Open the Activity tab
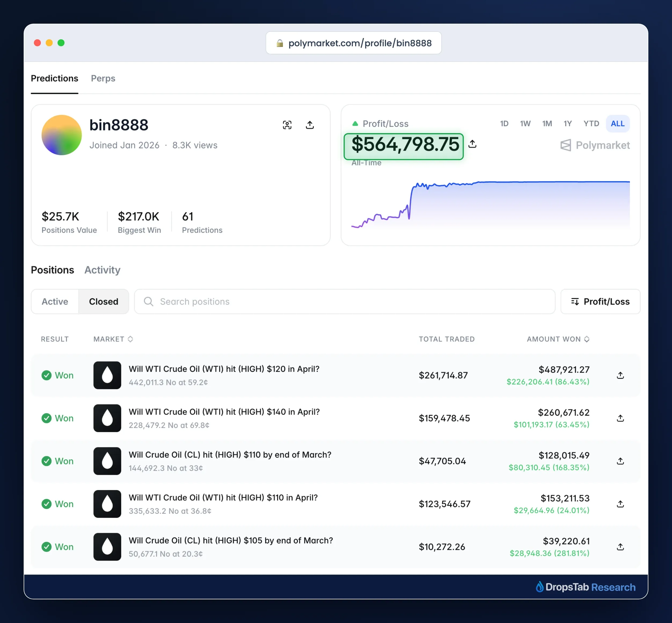Screen dimensions: 672x623 [x=102, y=270]
